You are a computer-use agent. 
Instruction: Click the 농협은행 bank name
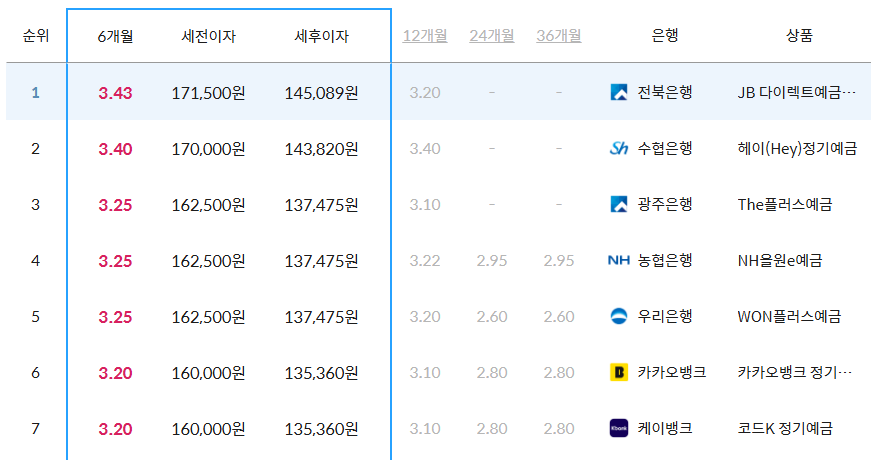coord(664,261)
